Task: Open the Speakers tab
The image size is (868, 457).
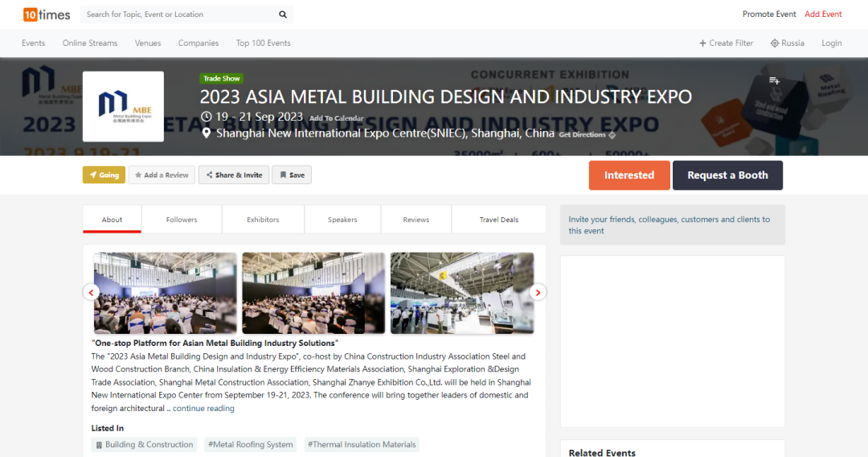Action: (x=342, y=220)
